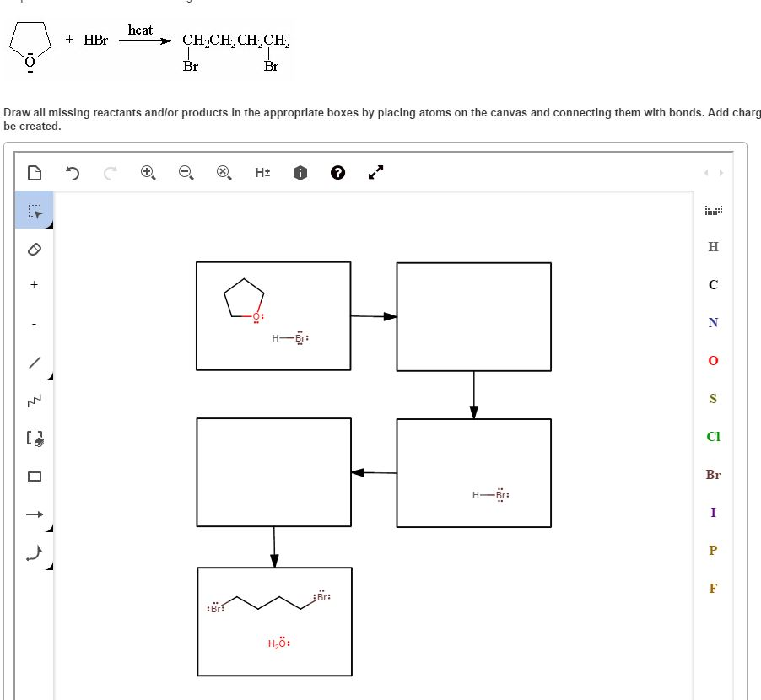Viewport: 761px width, 700px height.
Task: Select Bromine from the element list
Action: click(713, 475)
